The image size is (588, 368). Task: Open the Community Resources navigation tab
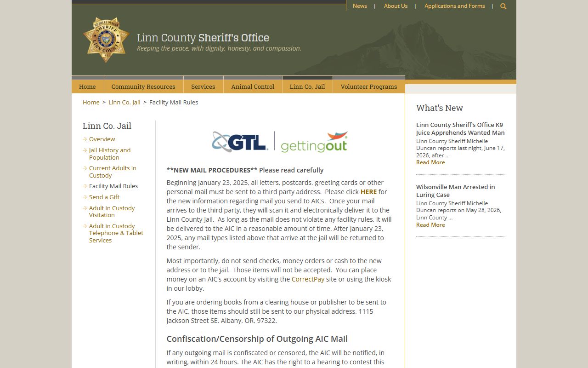pos(143,86)
